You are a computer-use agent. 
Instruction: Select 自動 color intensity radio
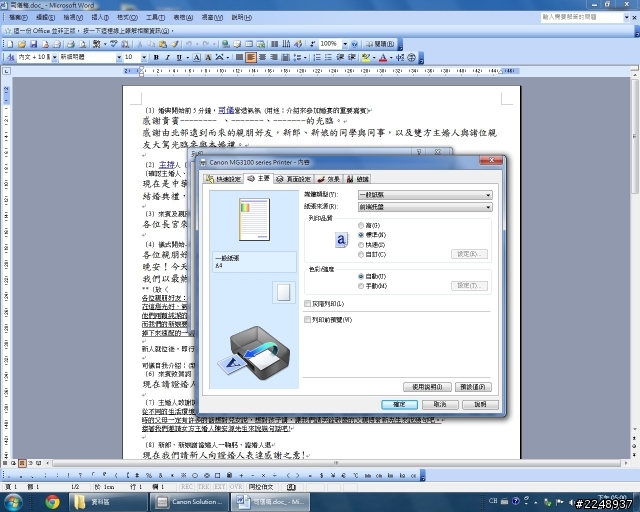(361, 276)
